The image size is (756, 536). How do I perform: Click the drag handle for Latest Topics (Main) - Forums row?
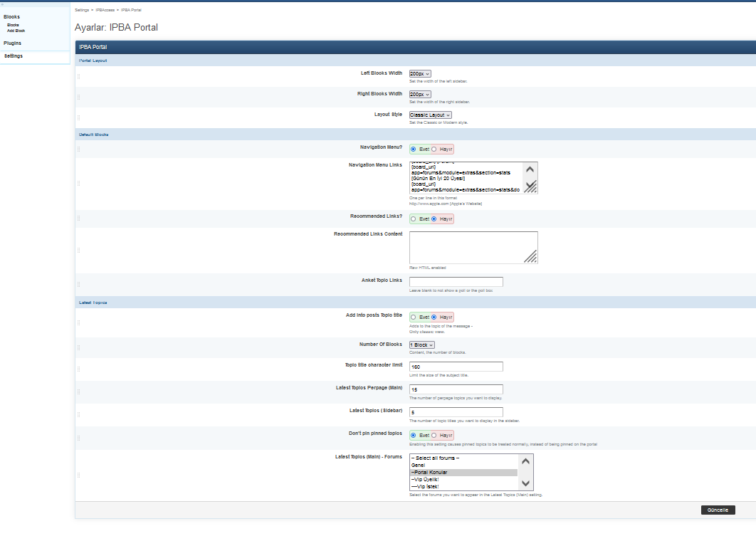click(78, 475)
